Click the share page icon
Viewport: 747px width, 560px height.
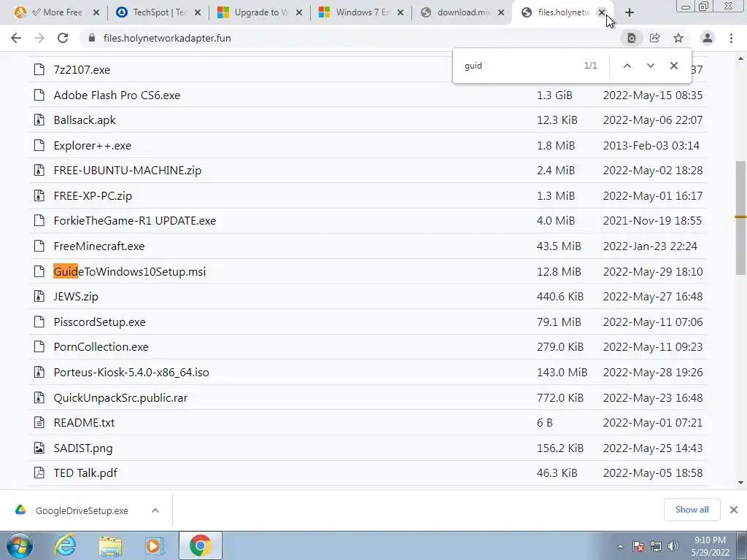655,38
